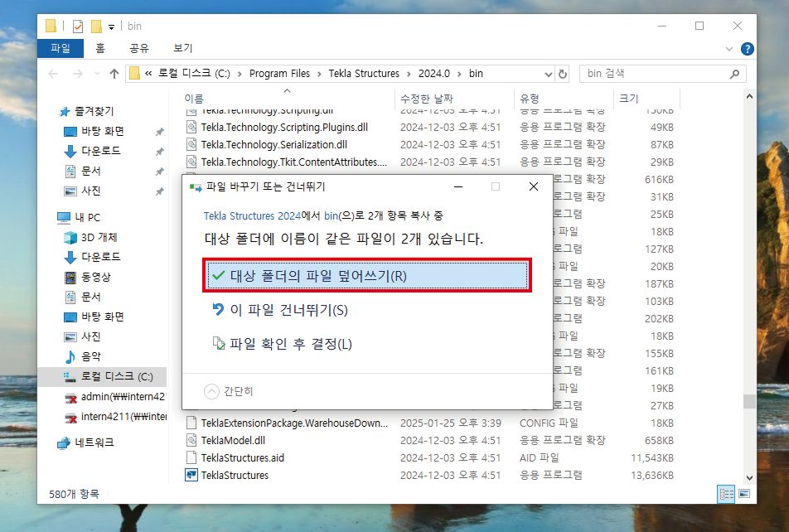
Task: Choose decide after checking files option
Action: 283,344
